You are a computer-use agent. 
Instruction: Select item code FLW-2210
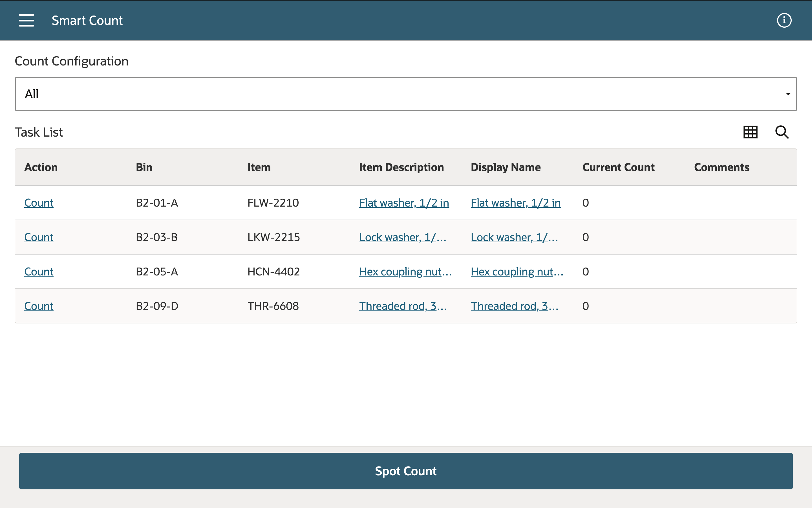click(x=273, y=203)
